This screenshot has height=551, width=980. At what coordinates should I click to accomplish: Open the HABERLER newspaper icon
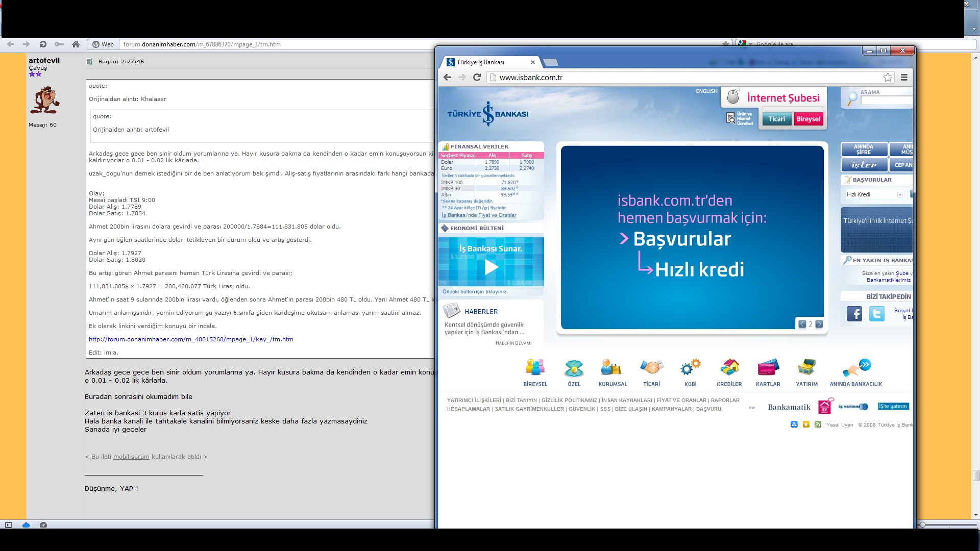451,310
